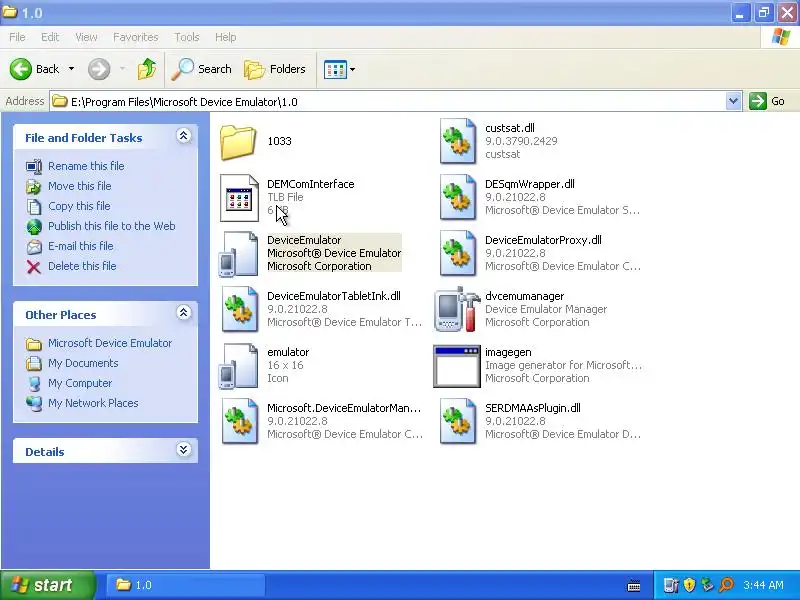
Task: Click the green Back arrow button
Action: point(21,69)
